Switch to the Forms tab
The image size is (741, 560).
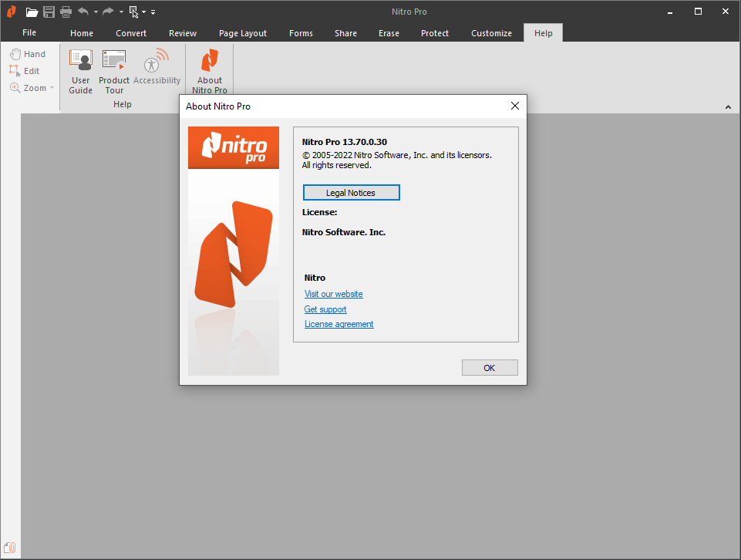click(301, 33)
